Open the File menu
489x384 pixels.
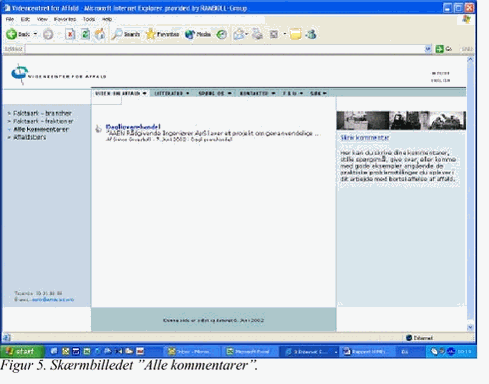[10, 19]
